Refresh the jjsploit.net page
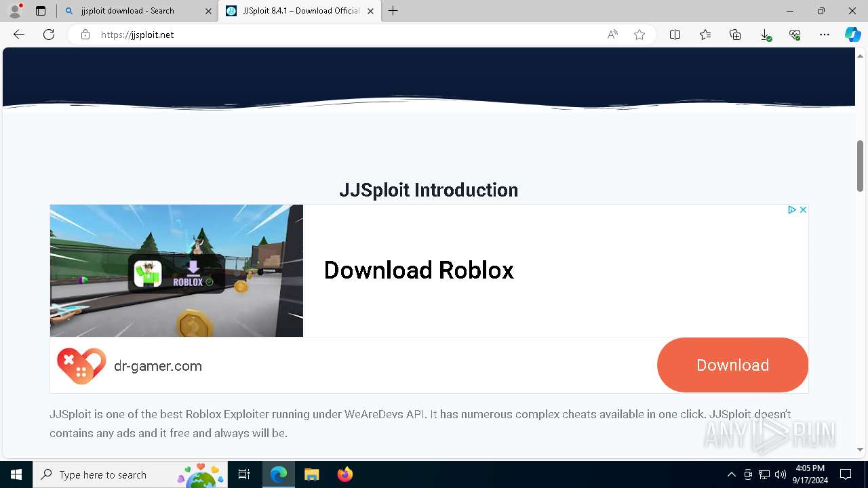 49,35
